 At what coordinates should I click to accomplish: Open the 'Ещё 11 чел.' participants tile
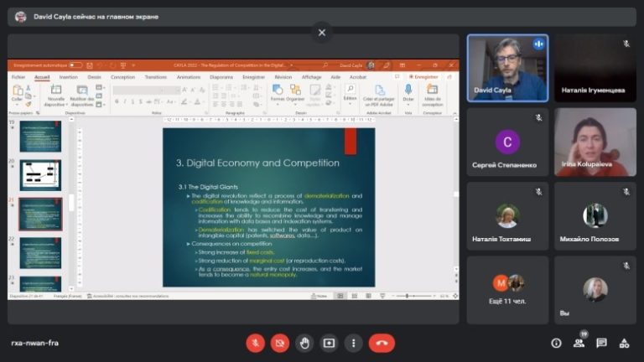pos(507,290)
